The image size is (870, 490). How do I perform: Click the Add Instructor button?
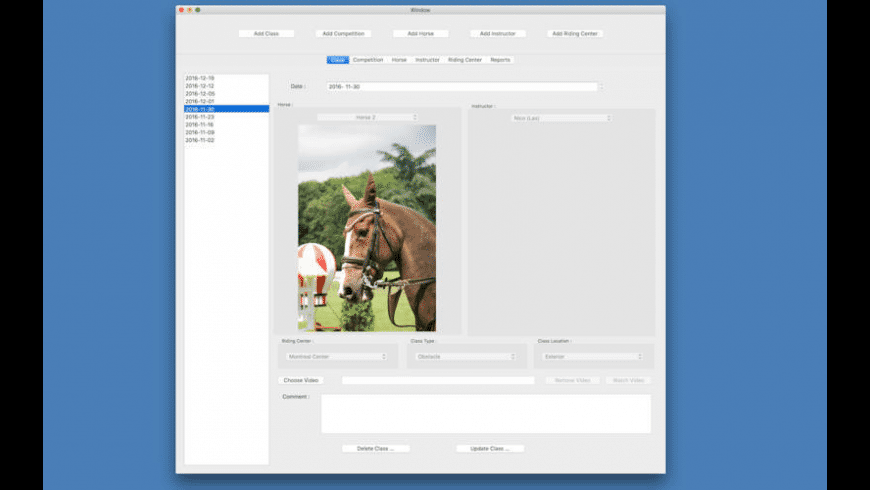point(498,34)
